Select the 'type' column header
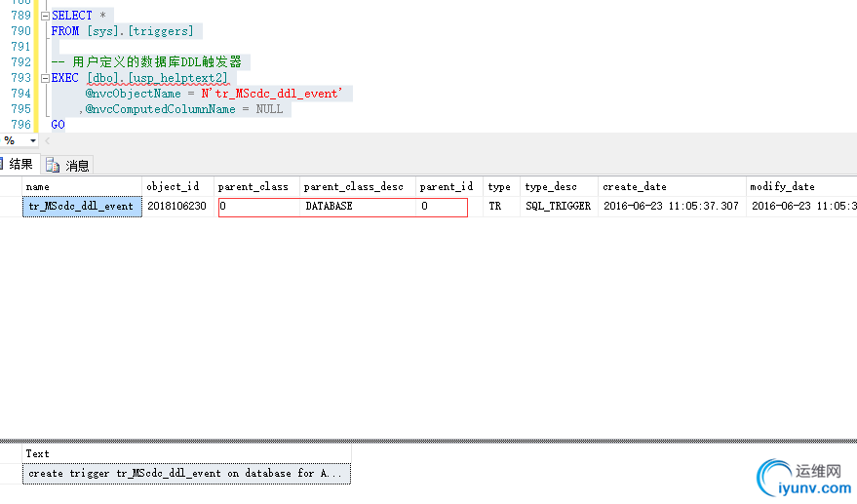 pyautogui.click(x=502, y=187)
